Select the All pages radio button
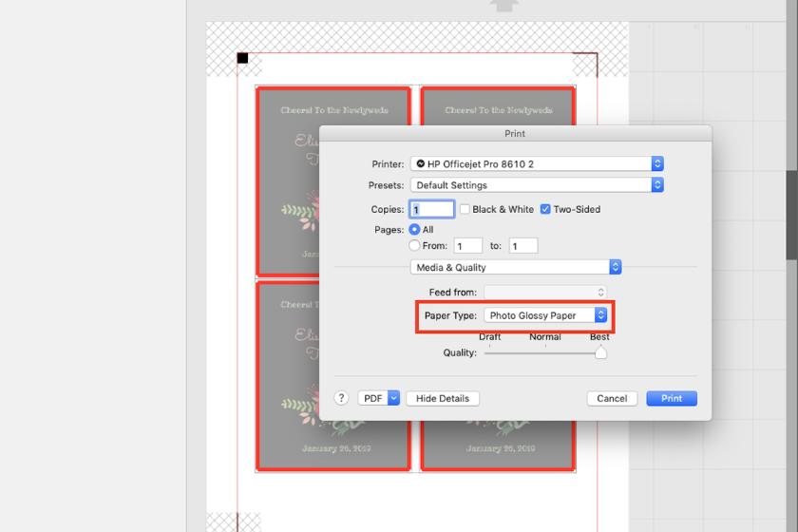 pos(414,230)
